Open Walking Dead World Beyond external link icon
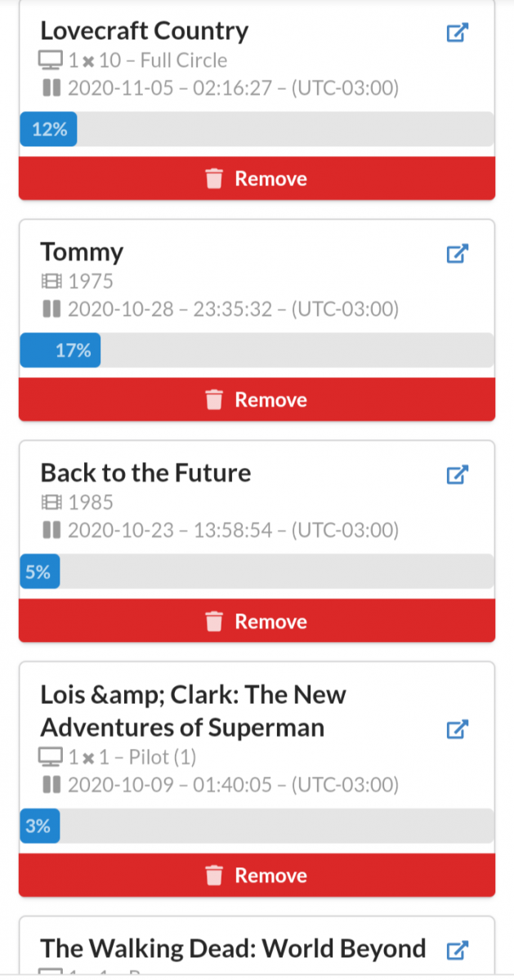514x980 pixels. (x=457, y=950)
